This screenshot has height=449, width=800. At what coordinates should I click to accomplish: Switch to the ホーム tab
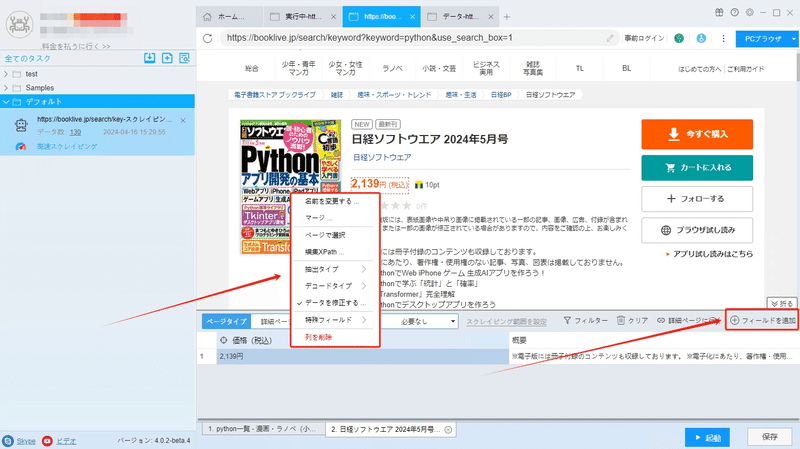click(x=230, y=17)
